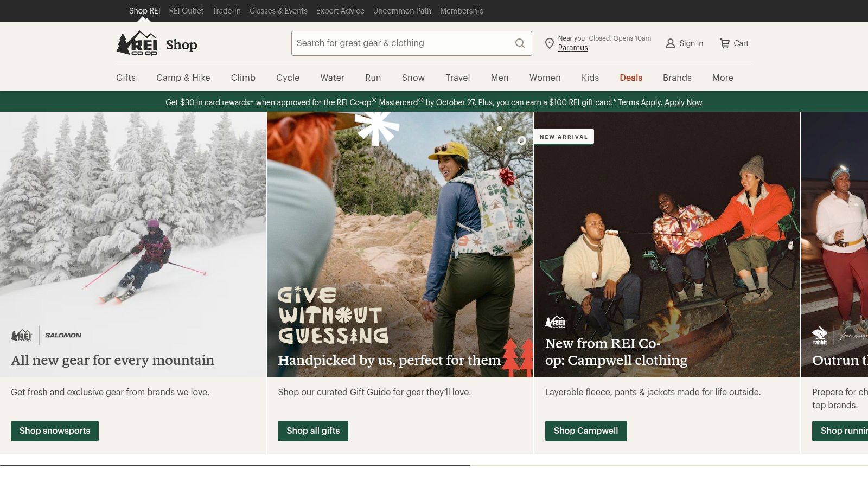Click the REI Co-op logo

pyautogui.click(x=137, y=43)
